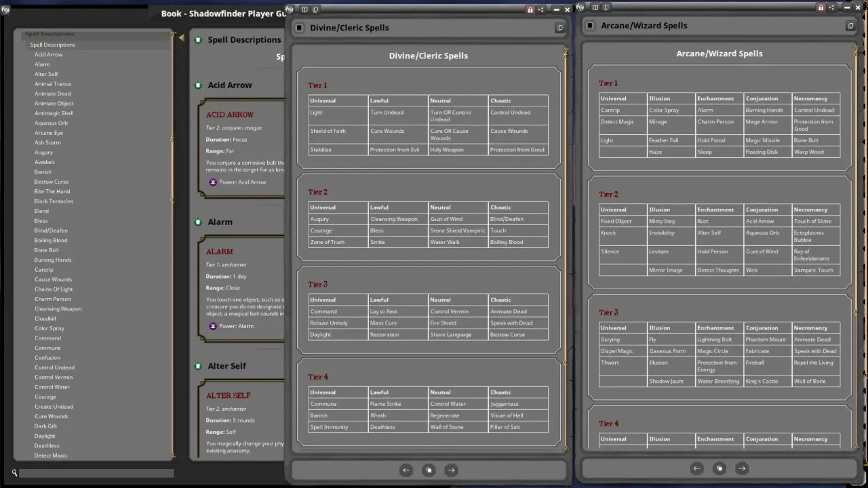Open the Divine/Cleric Spells window's book view icon
This screenshot has width=868, height=488.
[304, 9]
